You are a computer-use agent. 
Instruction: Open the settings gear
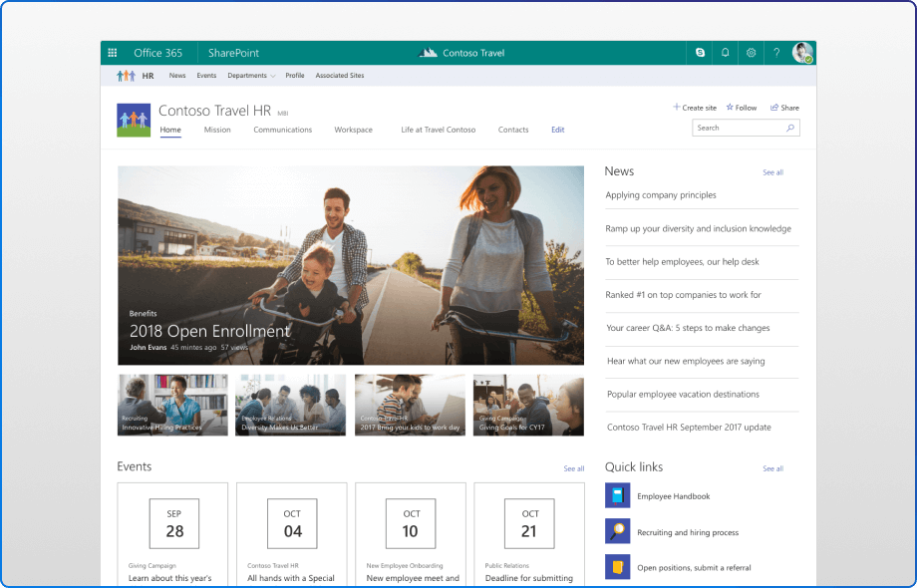click(751, 53)
